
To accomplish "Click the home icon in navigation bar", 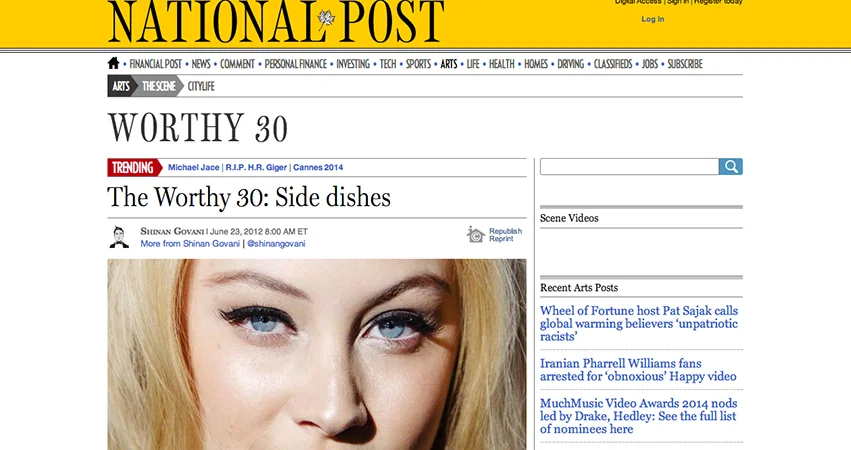I will coord(113,64).
